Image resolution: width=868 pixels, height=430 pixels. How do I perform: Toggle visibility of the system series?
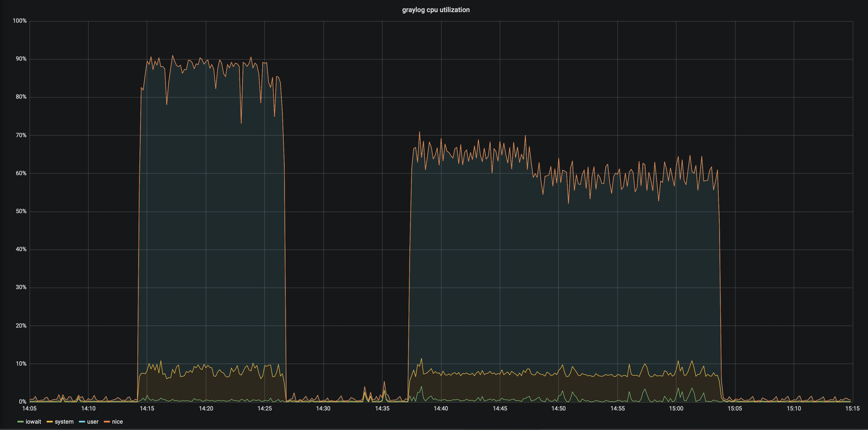pyautogui.click(x=64, y=422)
